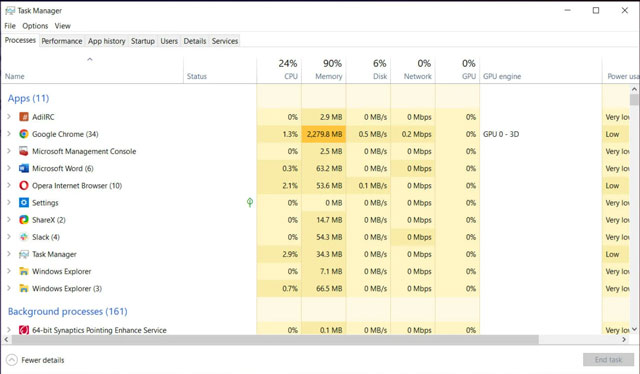Click the Fewer details arrow icon

pyautogui.click(x=12, y=360)
